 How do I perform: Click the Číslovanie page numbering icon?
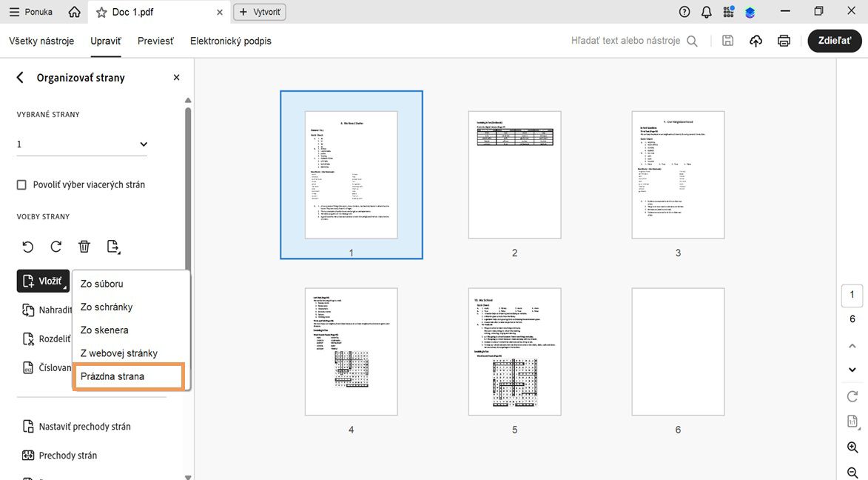(x=28, y=367)
